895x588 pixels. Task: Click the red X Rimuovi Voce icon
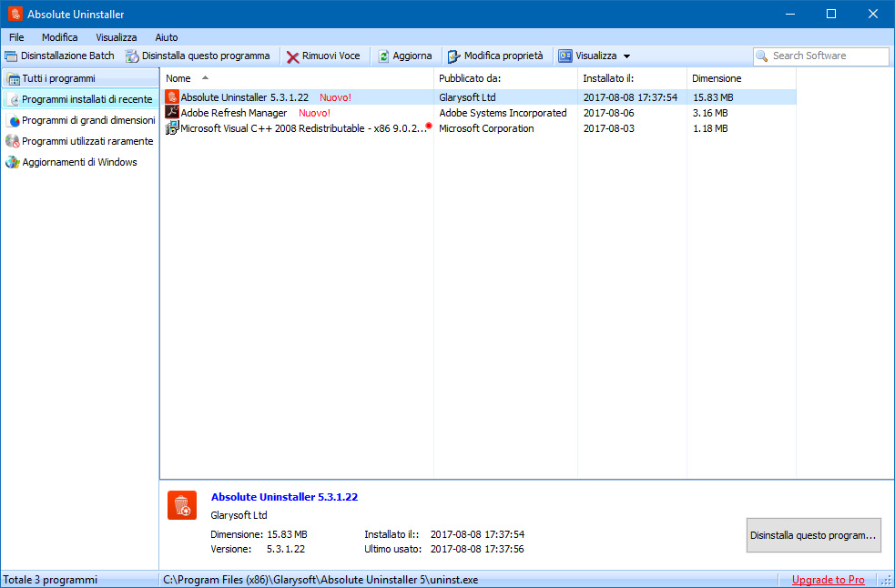tap(292, 56)
